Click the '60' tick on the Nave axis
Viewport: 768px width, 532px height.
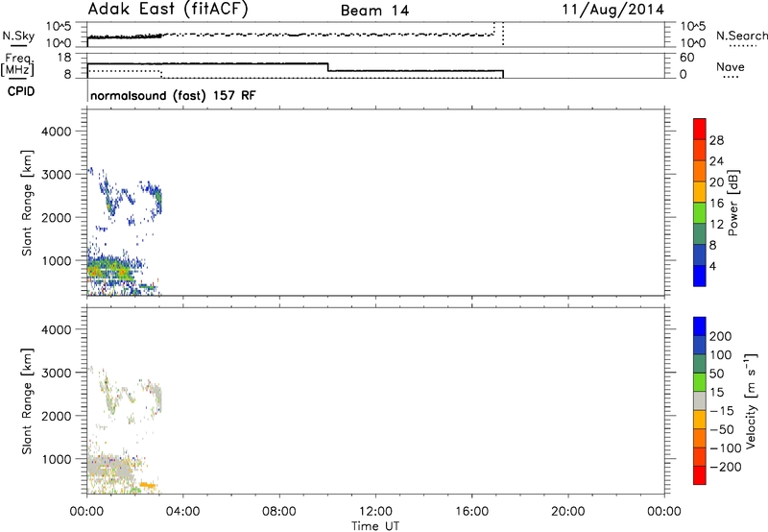686,58
